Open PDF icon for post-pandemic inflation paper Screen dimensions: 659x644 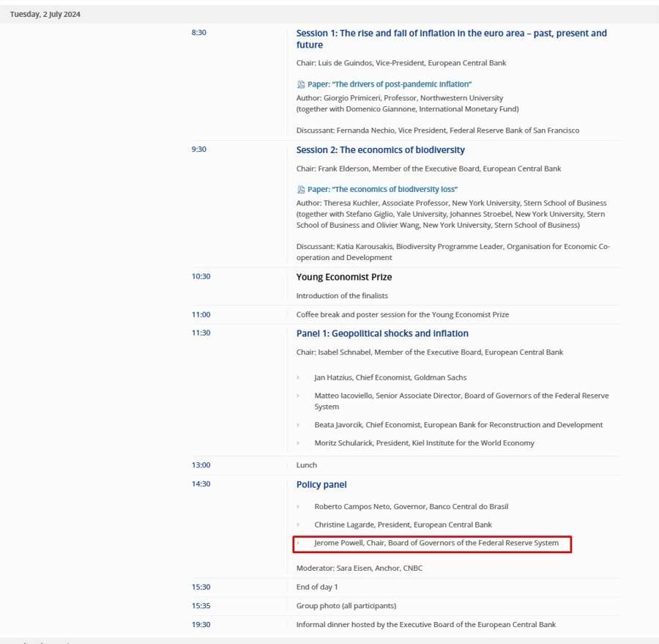301,84
